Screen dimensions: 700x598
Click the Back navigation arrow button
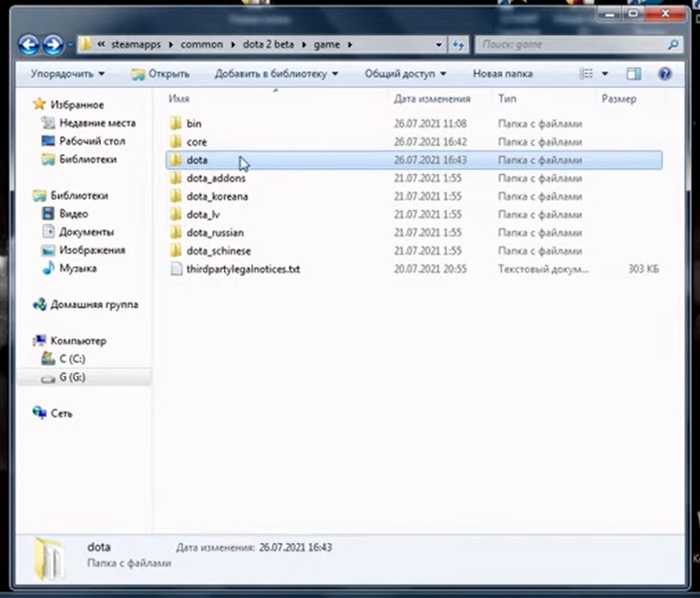tap(28, 44)
